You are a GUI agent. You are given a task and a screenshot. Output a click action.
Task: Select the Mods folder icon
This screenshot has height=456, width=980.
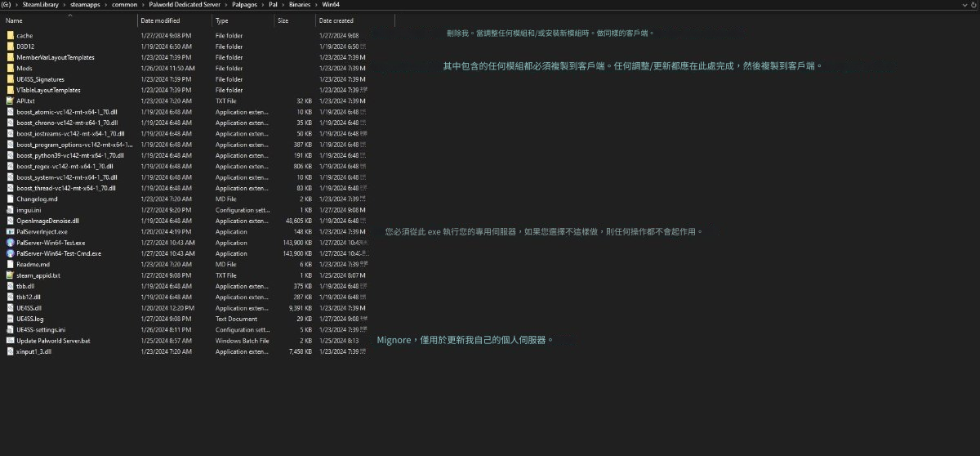(10, 69)
